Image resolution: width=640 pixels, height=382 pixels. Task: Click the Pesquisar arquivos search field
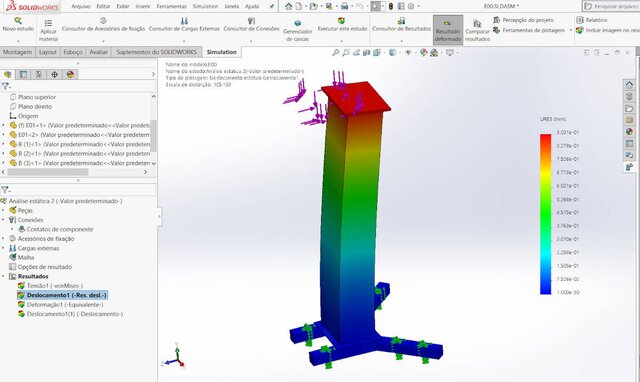point(611,6)
